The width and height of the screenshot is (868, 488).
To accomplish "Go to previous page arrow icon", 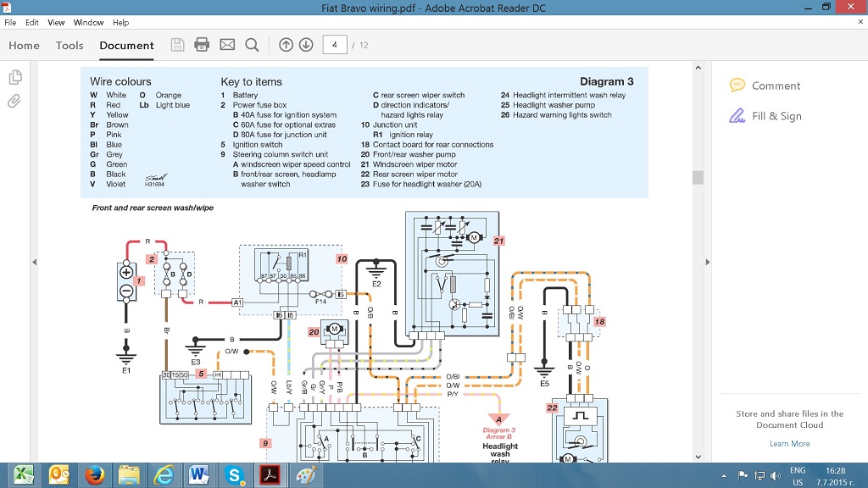I will tap(286, 45).
